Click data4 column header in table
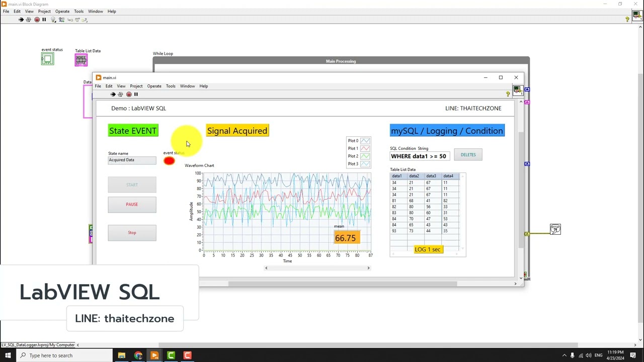Image resolution: width=644 pixels, height=362 pixels. (x=450, y=176)
